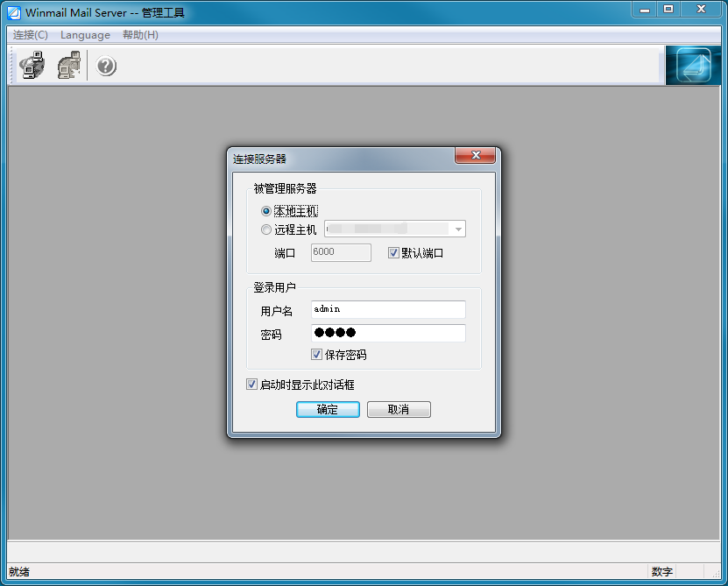The image size is (728, 586).
Task: Click the 取消 (Cancel) button
Action: (x=399, y=409)
